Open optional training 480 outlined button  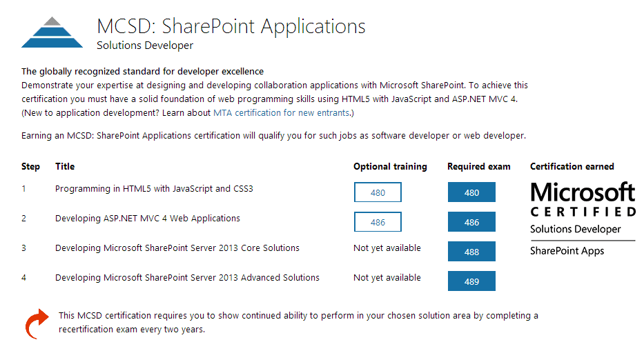(378, 192)
